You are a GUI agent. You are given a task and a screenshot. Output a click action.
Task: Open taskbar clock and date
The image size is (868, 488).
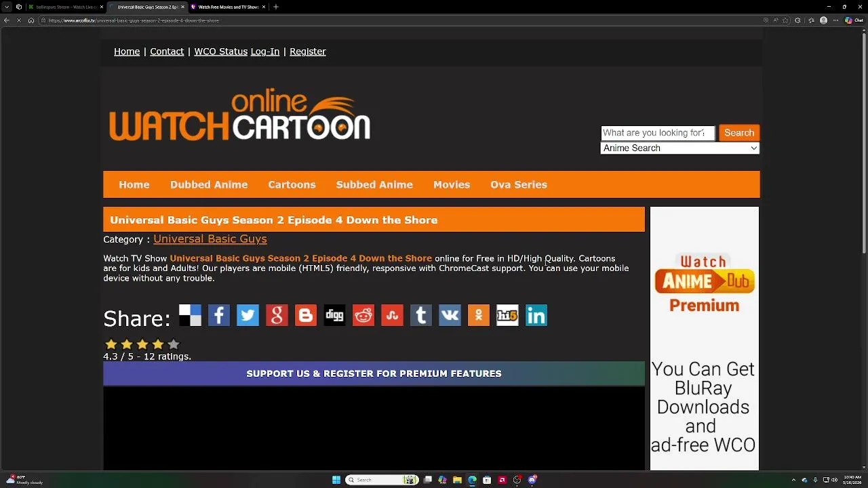point(852,480)
